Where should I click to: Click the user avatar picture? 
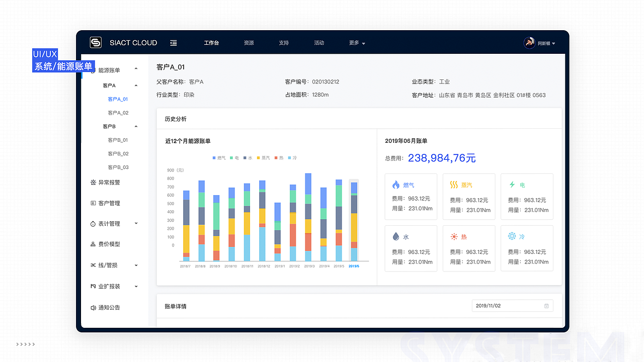tap(529, 43)
